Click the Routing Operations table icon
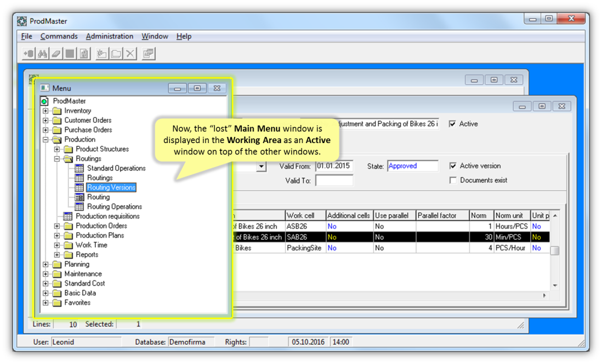 pos(79,207)
